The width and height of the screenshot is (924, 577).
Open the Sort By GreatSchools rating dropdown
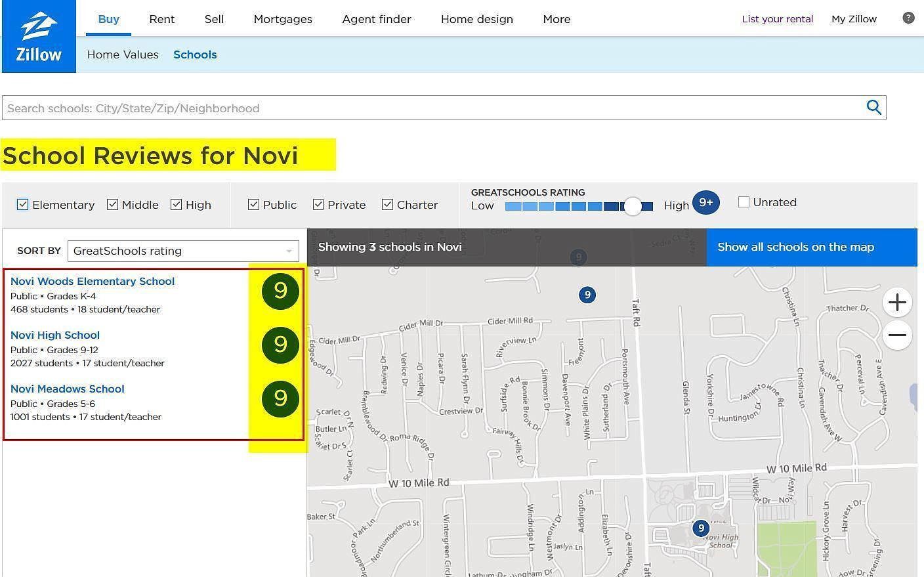(x=183, y=251)
